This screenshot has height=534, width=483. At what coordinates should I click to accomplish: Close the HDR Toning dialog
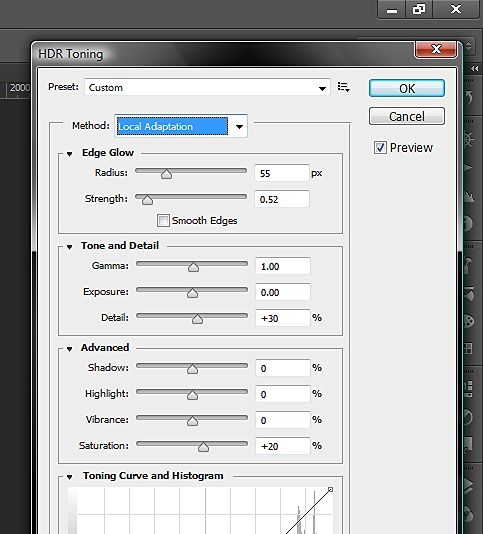tap(436, 49)
